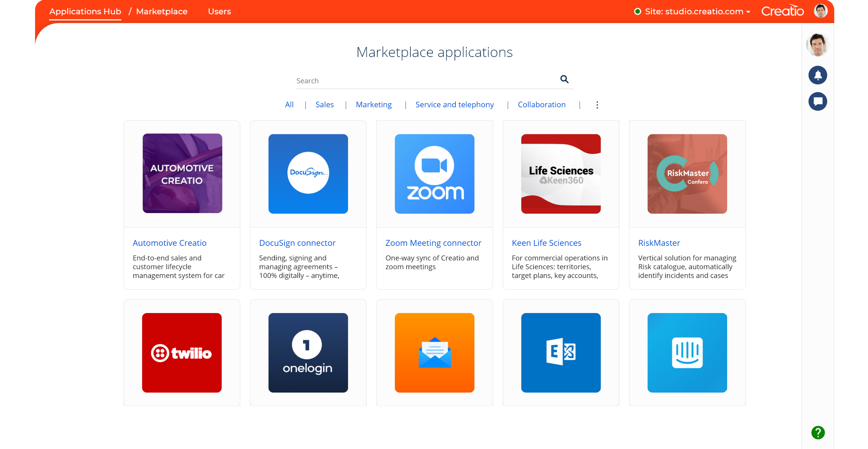868x449 pixels.
Task: Filter apps by Collaboration category
Action: tap(541, 104)
